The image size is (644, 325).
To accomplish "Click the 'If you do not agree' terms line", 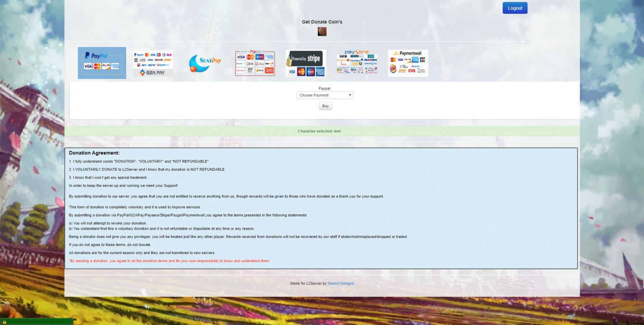I will pos(110,245).
